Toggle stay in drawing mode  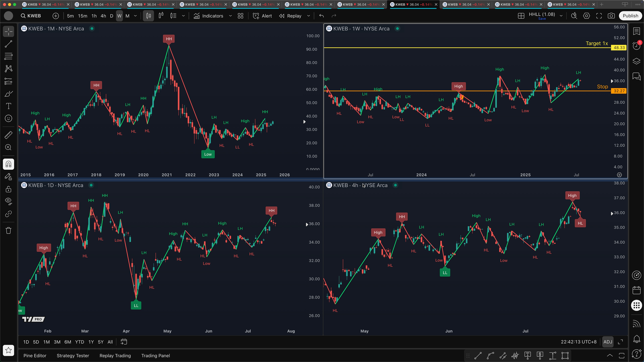(9, 177)
